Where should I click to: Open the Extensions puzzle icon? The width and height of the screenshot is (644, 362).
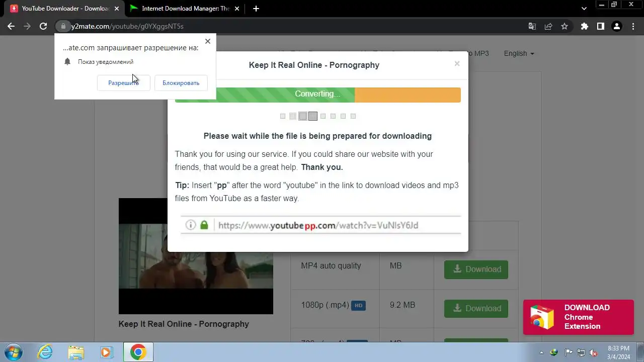pos(584,26)
